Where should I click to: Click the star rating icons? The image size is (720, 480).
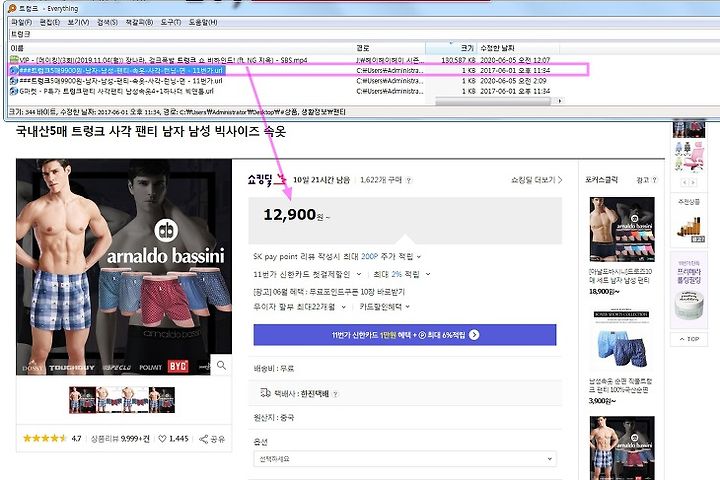[x=45, y=438]
